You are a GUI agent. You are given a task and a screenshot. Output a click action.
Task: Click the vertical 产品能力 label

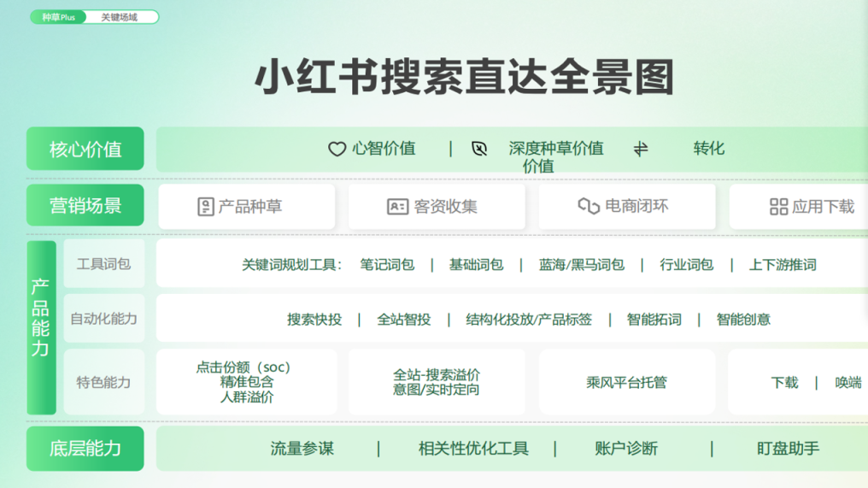[42, 327]
